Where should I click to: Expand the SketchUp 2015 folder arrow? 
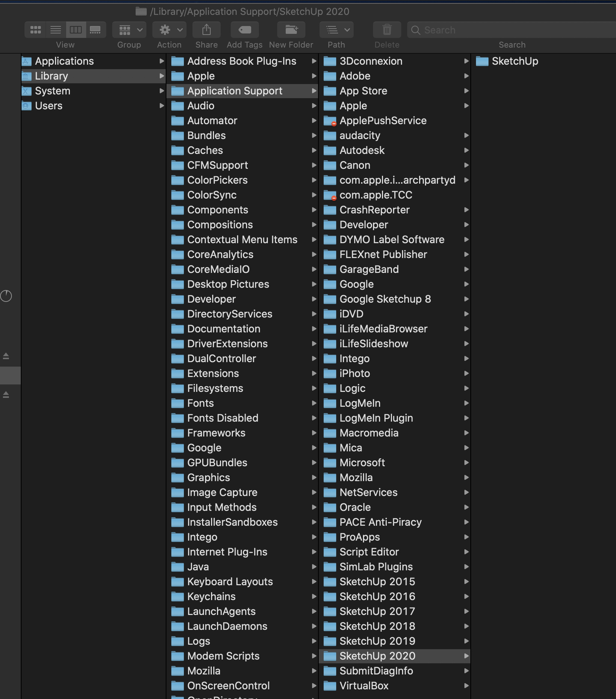(x=466, y=582)
